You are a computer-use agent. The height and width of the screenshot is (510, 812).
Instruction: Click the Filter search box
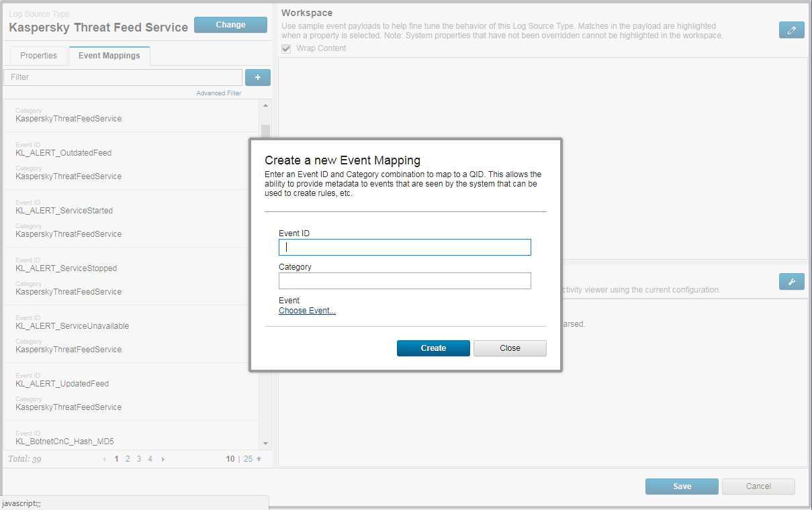click(x=123, y=77)
